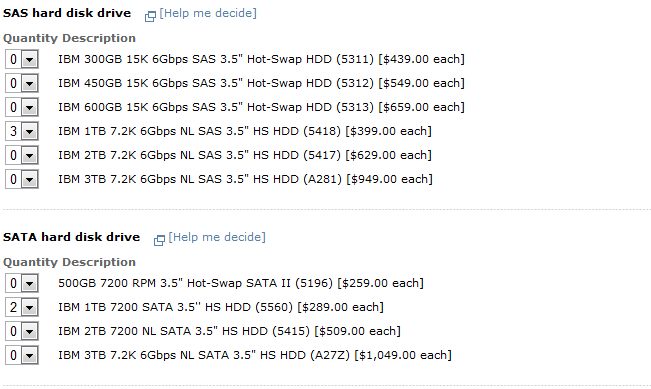Screen dimensions: 651x389
Task: Click popup icon beside SAS Help me decide
Action: point(150,16)
